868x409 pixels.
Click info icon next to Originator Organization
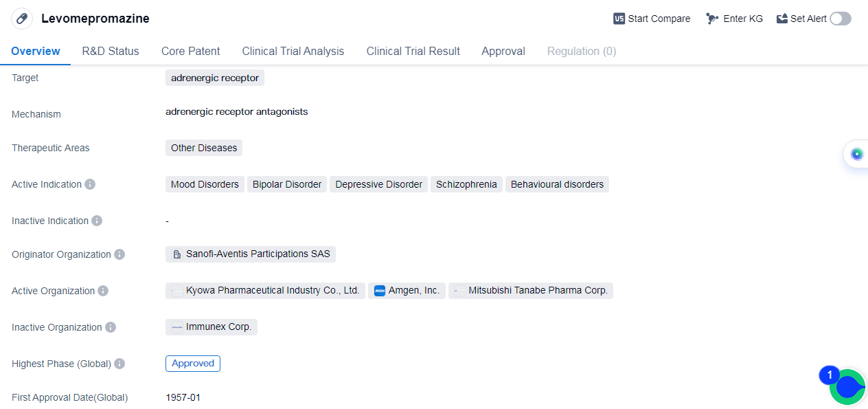pyautogui.click(x=119, y=254)
